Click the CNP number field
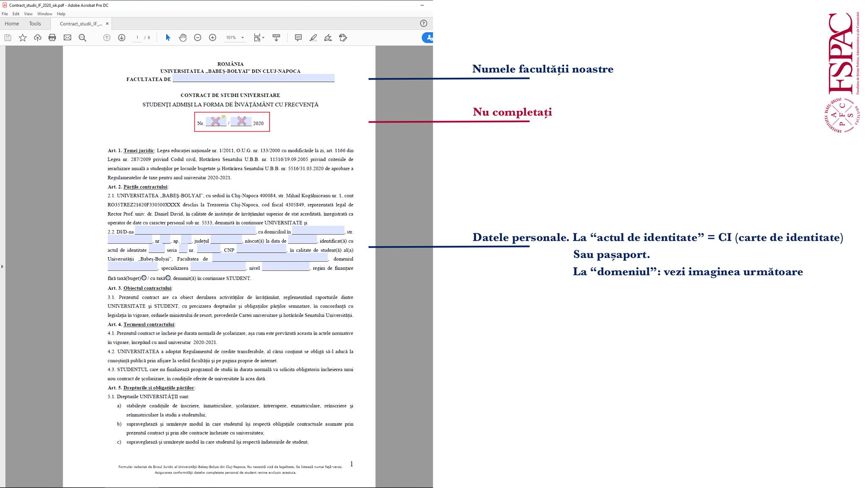868x488 pixels. click(262, 250)
